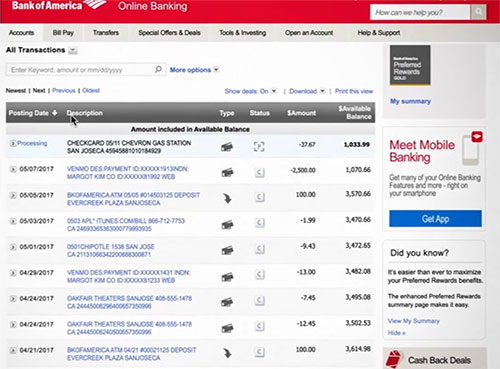Expand More options in search
Image resolution: width=500 pixels, height=369 pixels.
[x=194, y=70]
